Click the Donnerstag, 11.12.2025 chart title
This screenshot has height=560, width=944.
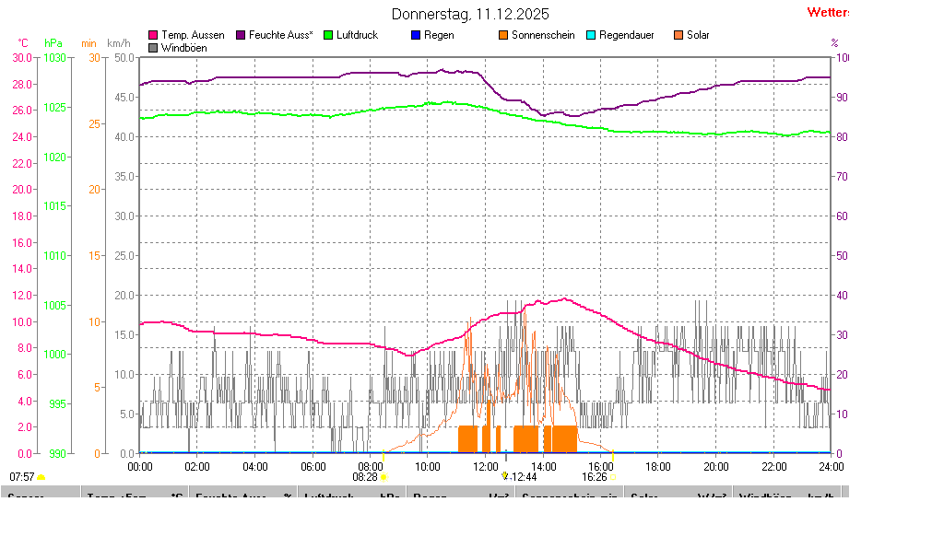(470, 14)
